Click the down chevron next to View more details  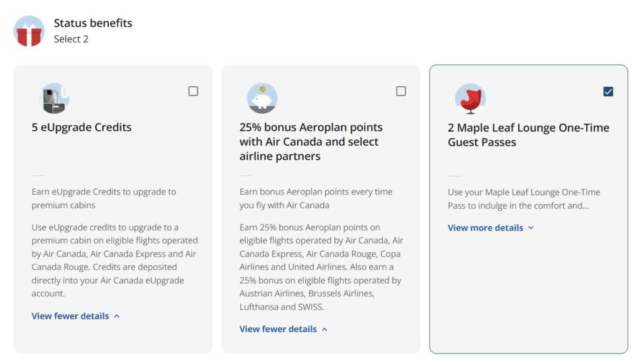point(531,228)
